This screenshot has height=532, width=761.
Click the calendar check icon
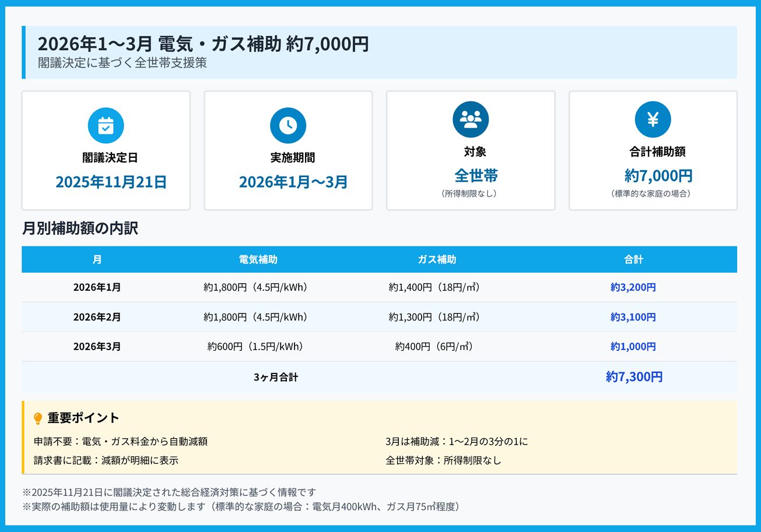click(106, 125)
